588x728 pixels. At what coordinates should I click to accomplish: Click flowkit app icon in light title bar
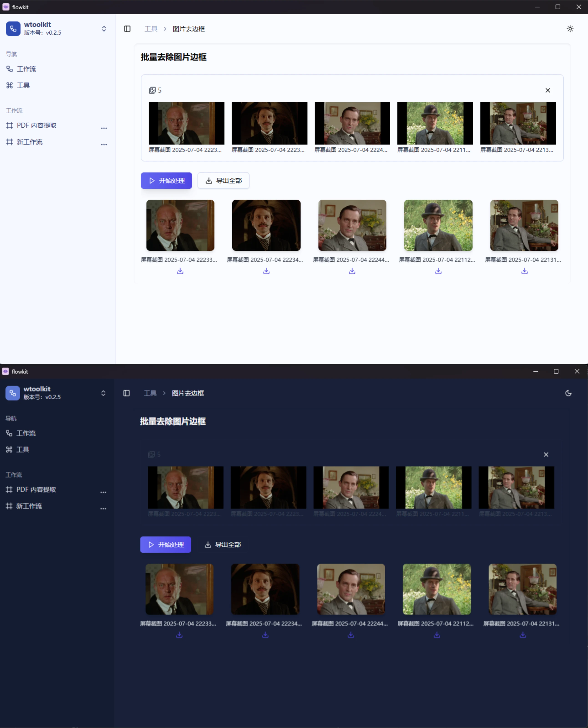(6, 7)
